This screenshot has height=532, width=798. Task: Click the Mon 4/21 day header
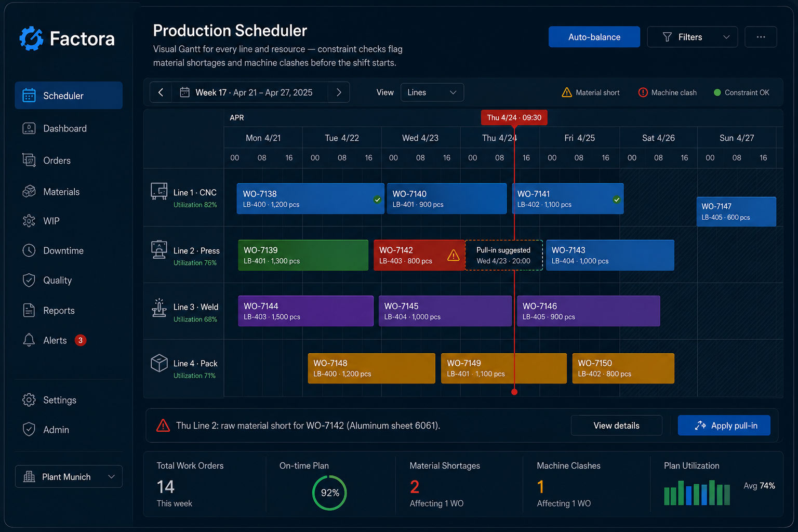[263, 138]
